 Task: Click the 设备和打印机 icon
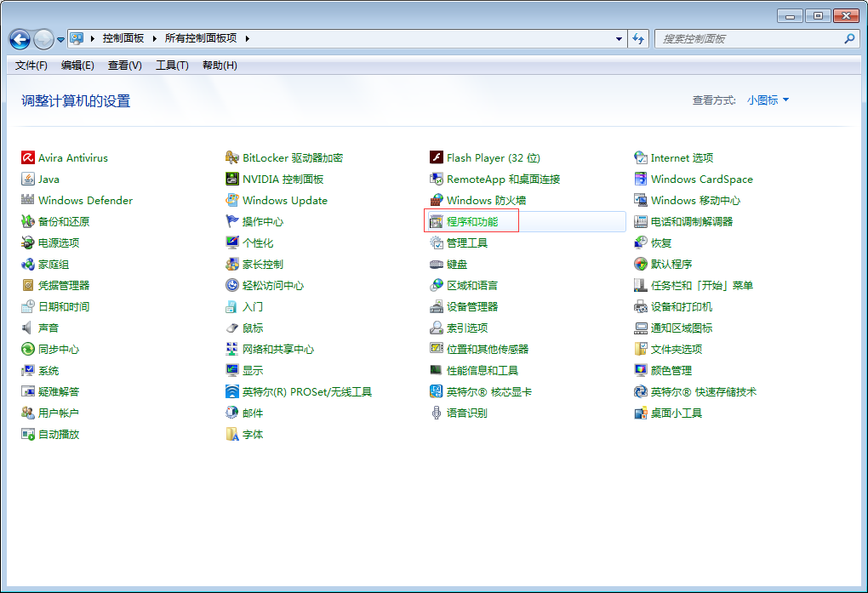click(x=641, y=306)
